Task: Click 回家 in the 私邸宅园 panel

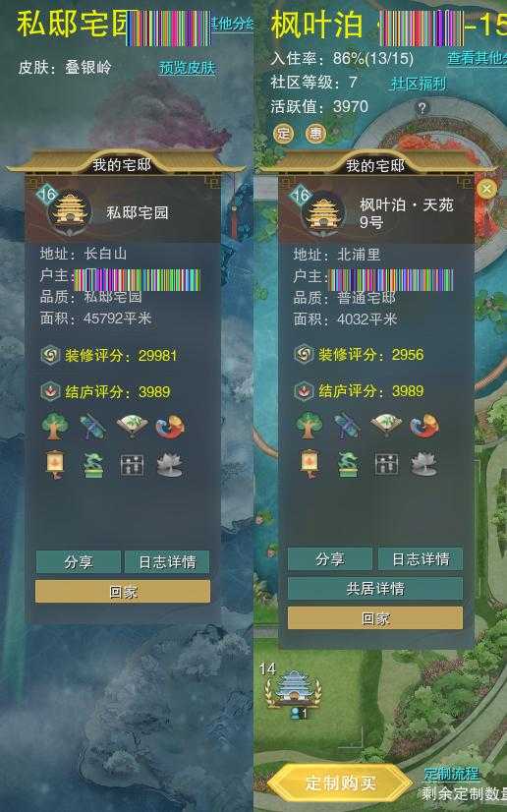Action: click(x=123, y=592)
